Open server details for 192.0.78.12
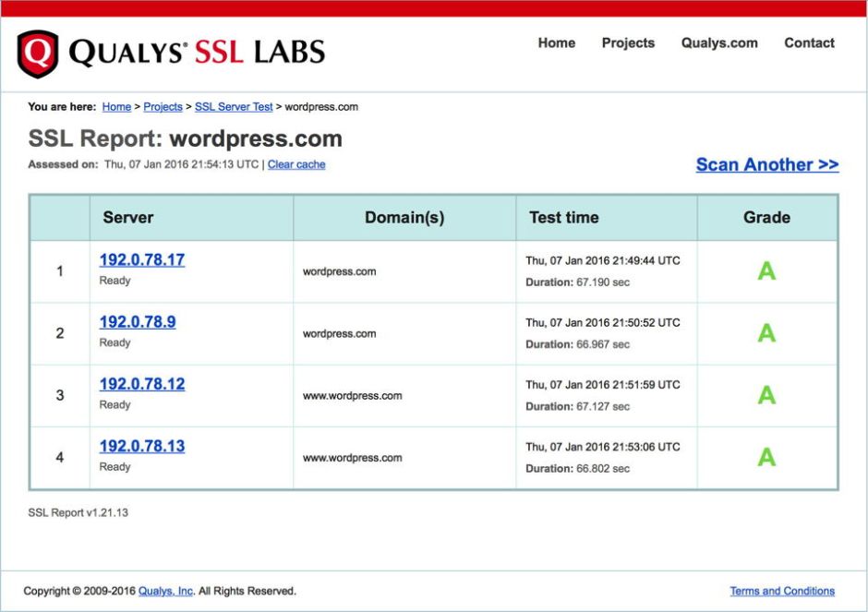The width and height of the screenshot is (868, 612). click(140, 383)
